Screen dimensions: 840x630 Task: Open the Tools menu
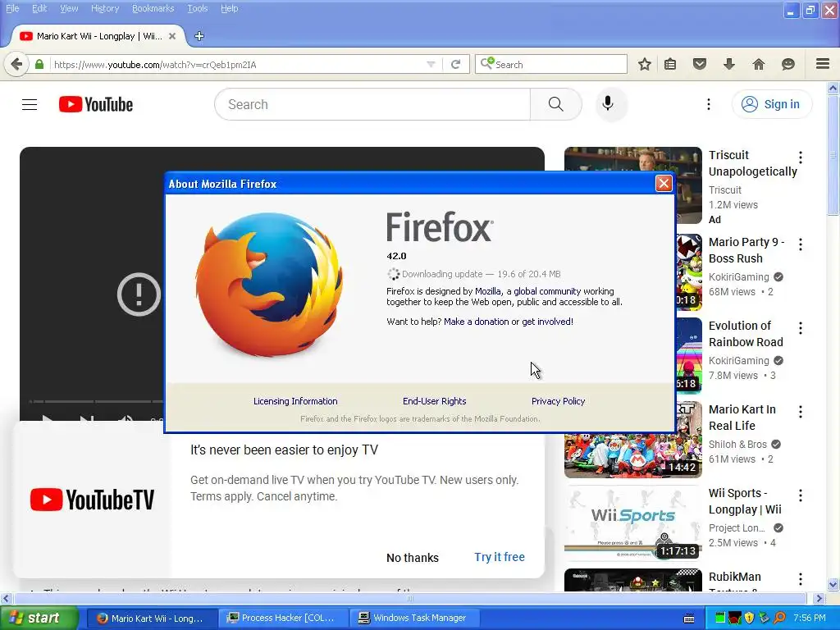[198, 8]
